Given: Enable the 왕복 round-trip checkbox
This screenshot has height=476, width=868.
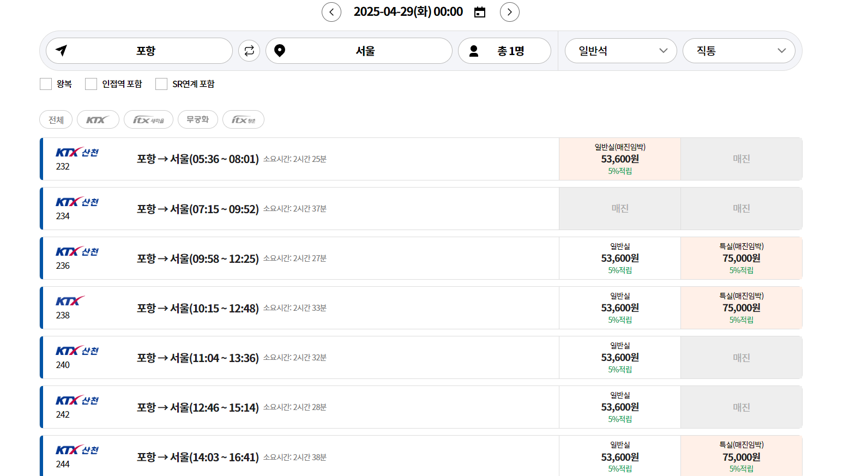Looking at the screenshot, I should pyautogui.click(x=46, y=84).
